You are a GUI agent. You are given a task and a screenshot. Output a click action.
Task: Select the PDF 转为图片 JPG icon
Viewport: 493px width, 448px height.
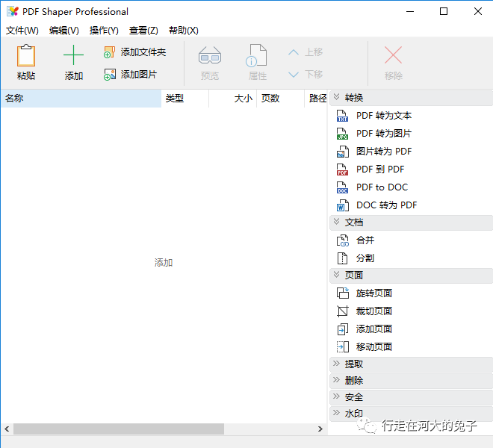coord(342,134)
